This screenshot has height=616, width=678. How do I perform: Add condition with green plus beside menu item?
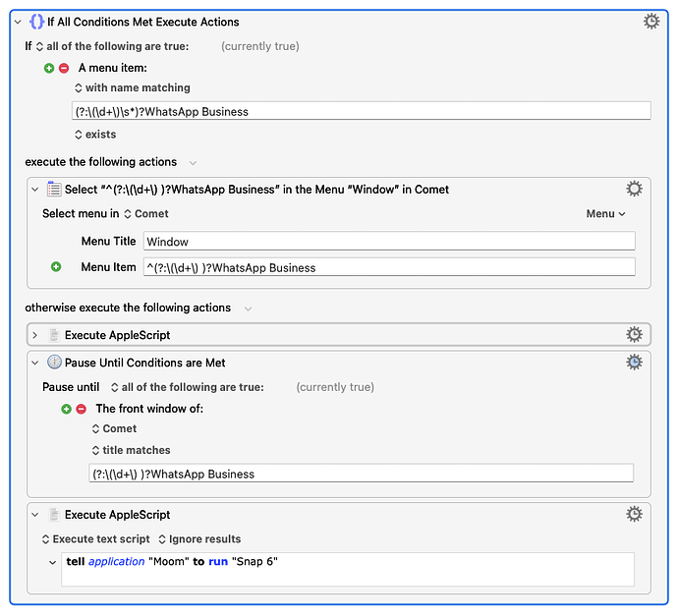pos(49,68)
